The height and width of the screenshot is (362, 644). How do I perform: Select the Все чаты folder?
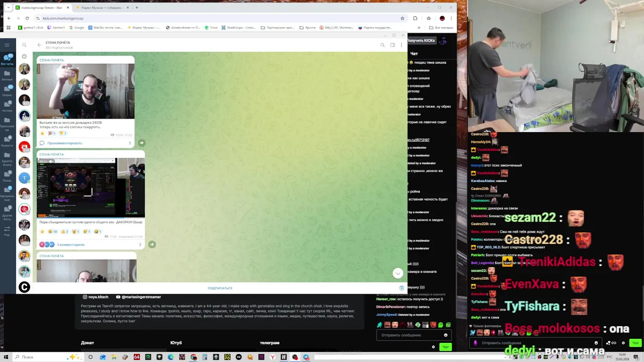pos(7,60)
